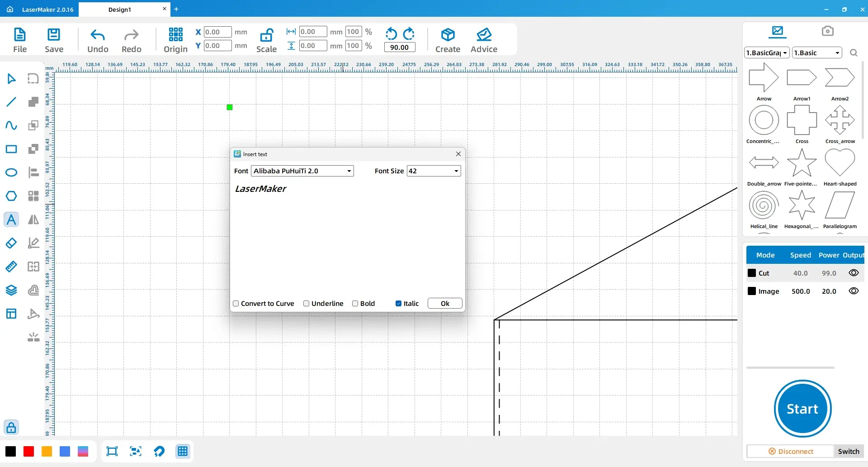Click the X coordinate field

tap(217, 32)
